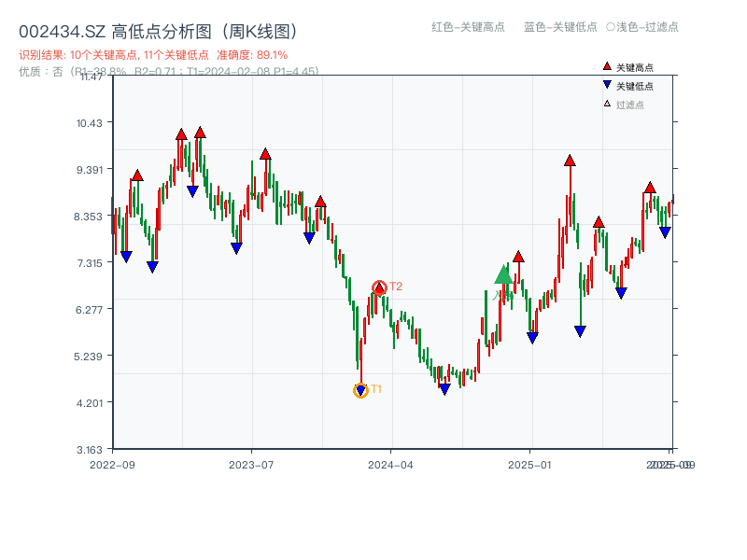Screen dimensions: 747x560
Task: Click the 9.391 y-axis price label
Action: [90, 170]
